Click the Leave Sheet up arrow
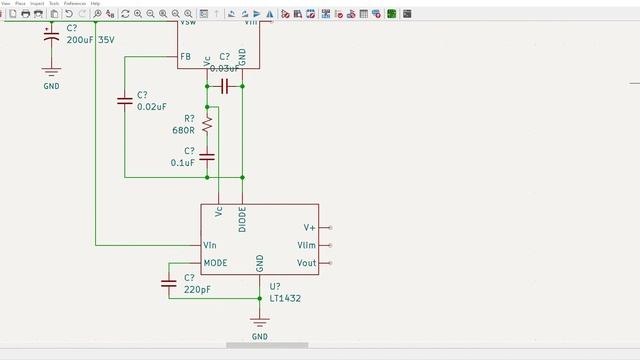Image resolution: width=640 pixels, height=360 pixels. click(x=216, y=14)
